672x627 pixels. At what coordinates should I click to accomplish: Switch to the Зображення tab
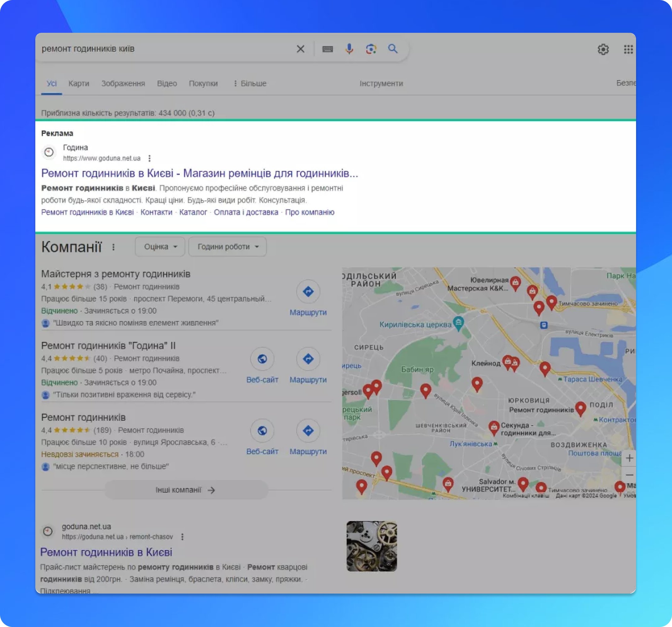(123, 83)
